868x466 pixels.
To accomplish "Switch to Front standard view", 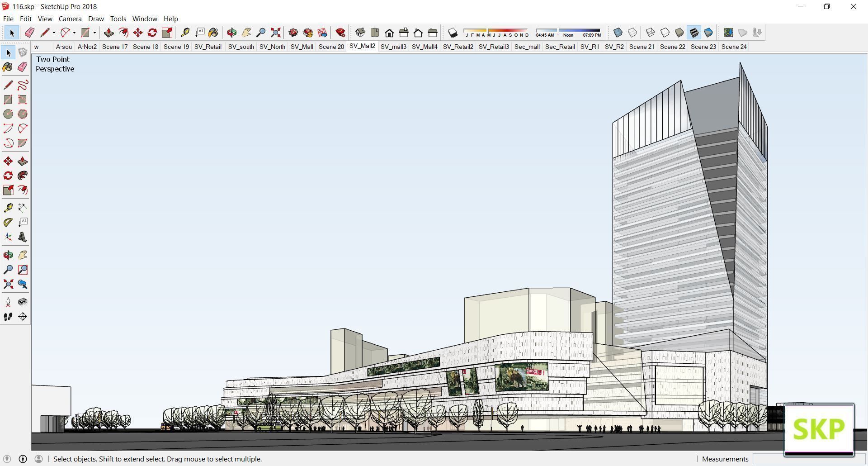I will [389, 33].
